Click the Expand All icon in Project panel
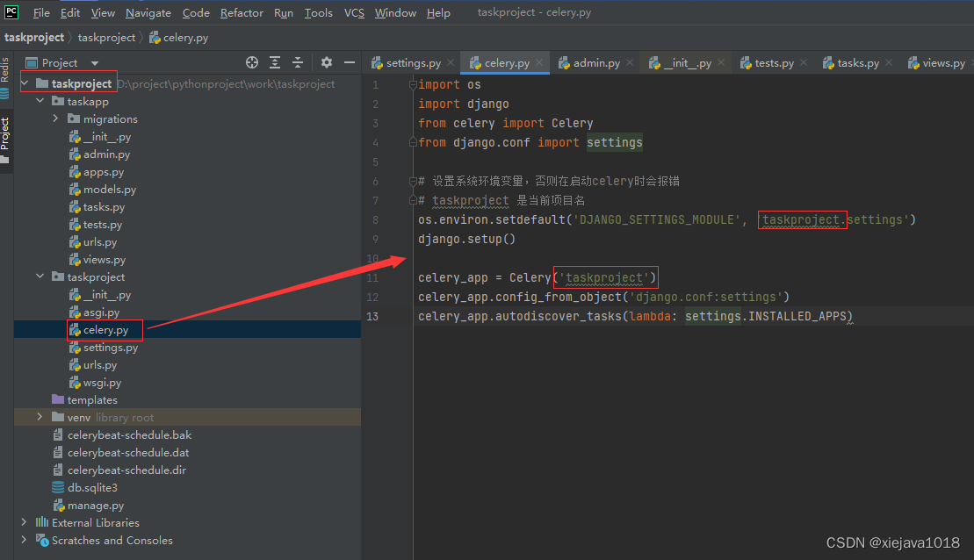 275,62
